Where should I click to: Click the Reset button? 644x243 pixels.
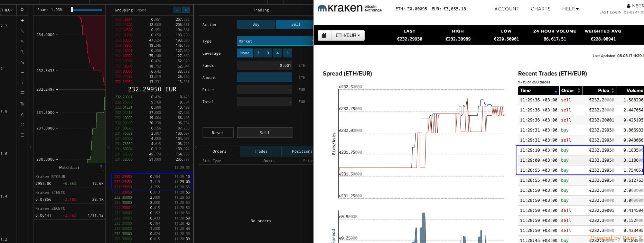pos(218,133)
